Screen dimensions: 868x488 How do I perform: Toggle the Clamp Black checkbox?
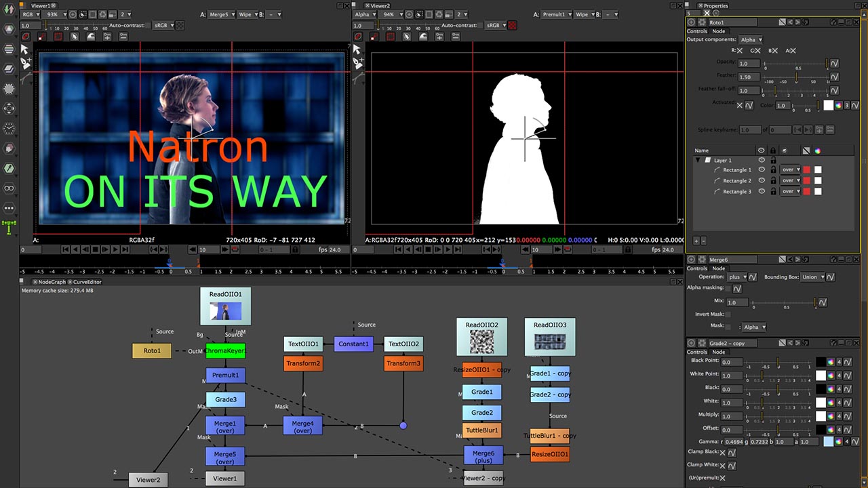pos(723,452)
